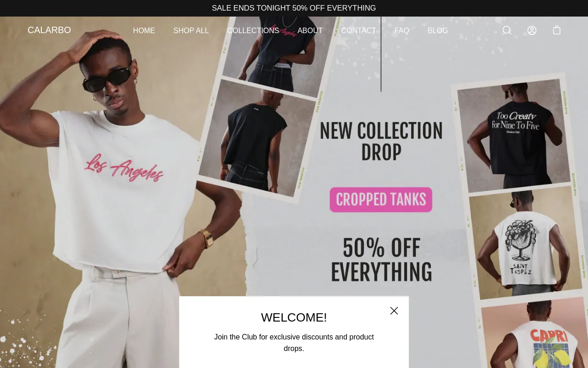The height and width of the screenshot is (368, 588).
Task: Open the search magnifier icon
Action: 507,30
